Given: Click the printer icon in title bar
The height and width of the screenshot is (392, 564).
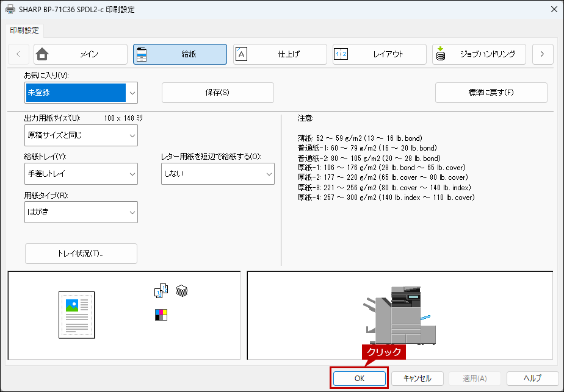Looking at the screenshot, I should pos(10,10).
